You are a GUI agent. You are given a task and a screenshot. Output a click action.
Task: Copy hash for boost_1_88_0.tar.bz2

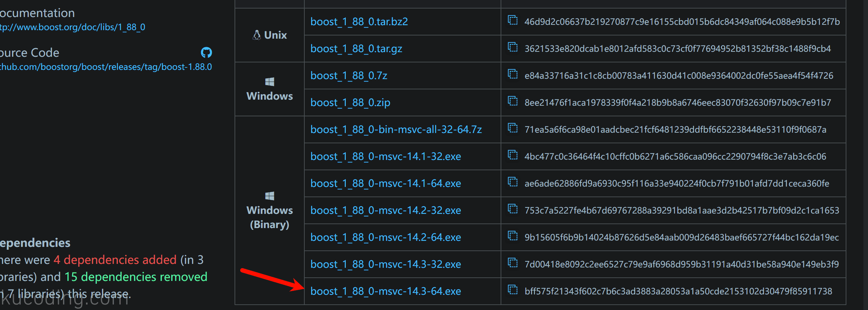[513, 20]
